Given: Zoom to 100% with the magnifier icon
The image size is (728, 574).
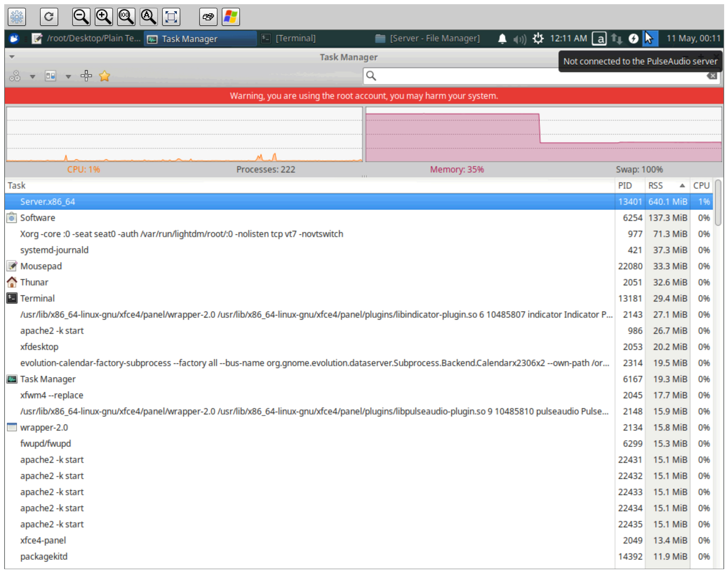Looking at the screenshot, I should (x=126, y=16).
